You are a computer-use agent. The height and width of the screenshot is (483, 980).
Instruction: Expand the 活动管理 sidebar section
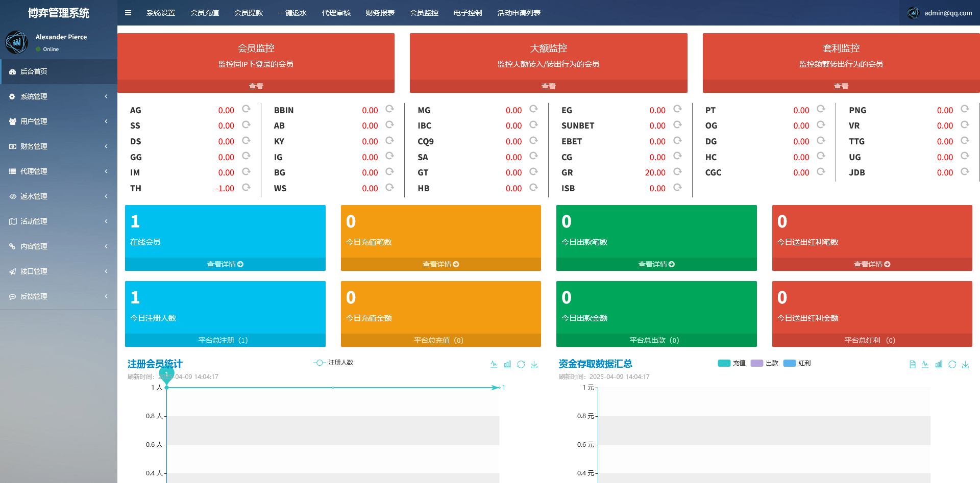59,221
